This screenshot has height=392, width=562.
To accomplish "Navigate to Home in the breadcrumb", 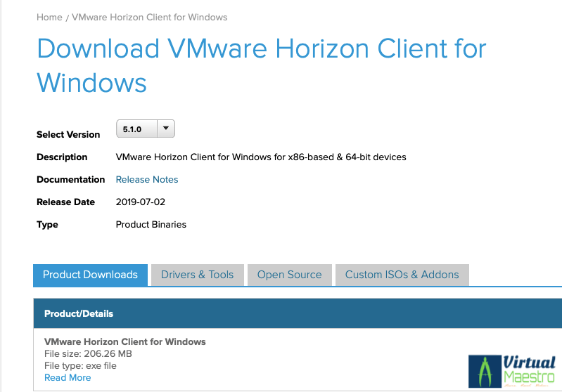I will [49, 17].
